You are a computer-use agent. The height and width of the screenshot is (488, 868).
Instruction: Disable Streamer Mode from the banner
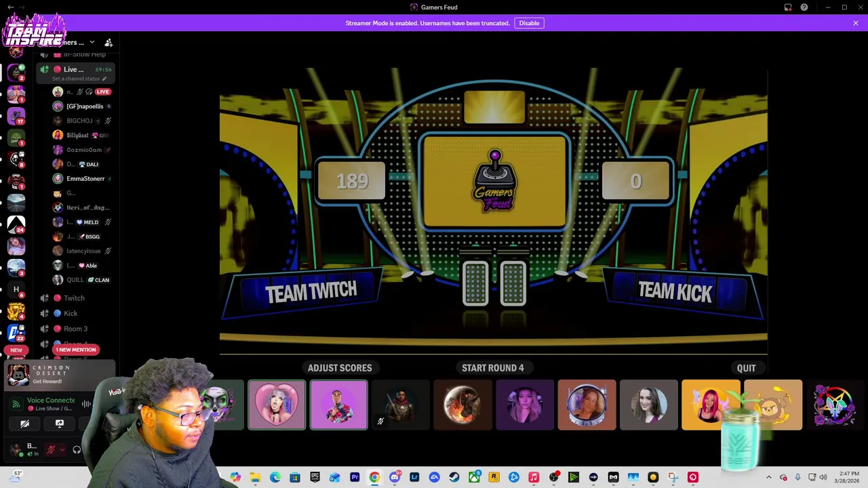tap(529, 23)
